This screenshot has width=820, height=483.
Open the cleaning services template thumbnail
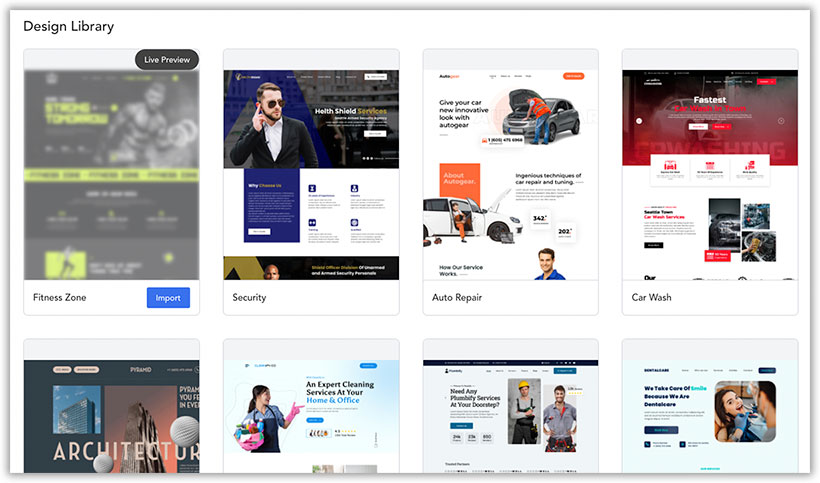311,416
